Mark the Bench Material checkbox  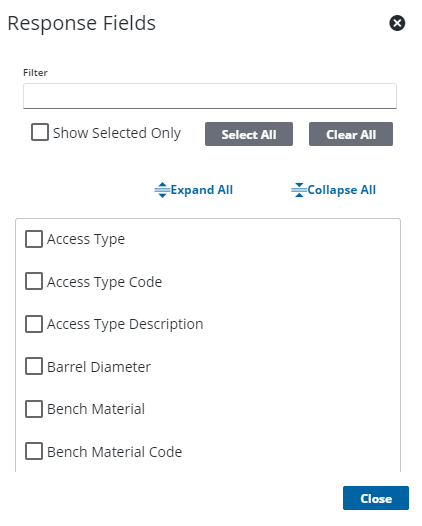tap(34, 409)
